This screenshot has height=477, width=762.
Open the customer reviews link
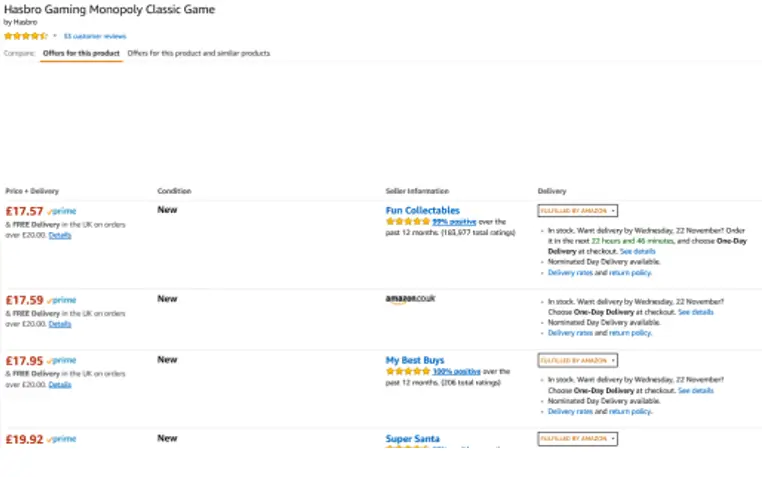(95, 36)
